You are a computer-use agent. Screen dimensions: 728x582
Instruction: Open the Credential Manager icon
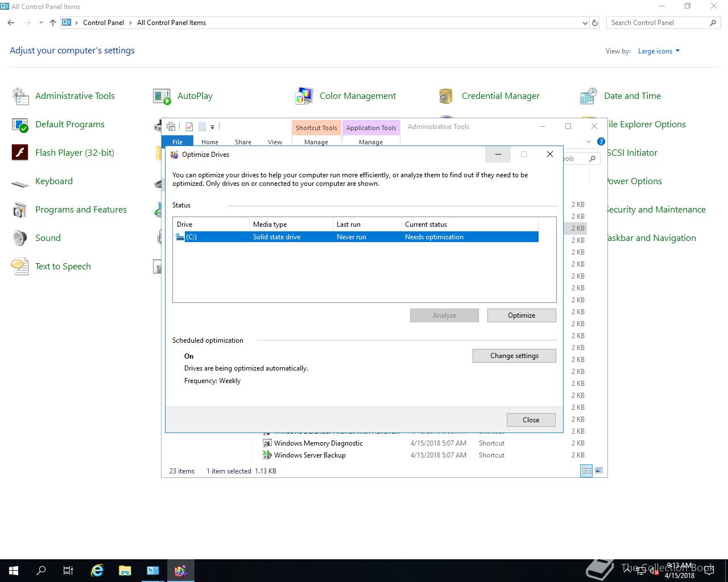(x=446, y=96)
